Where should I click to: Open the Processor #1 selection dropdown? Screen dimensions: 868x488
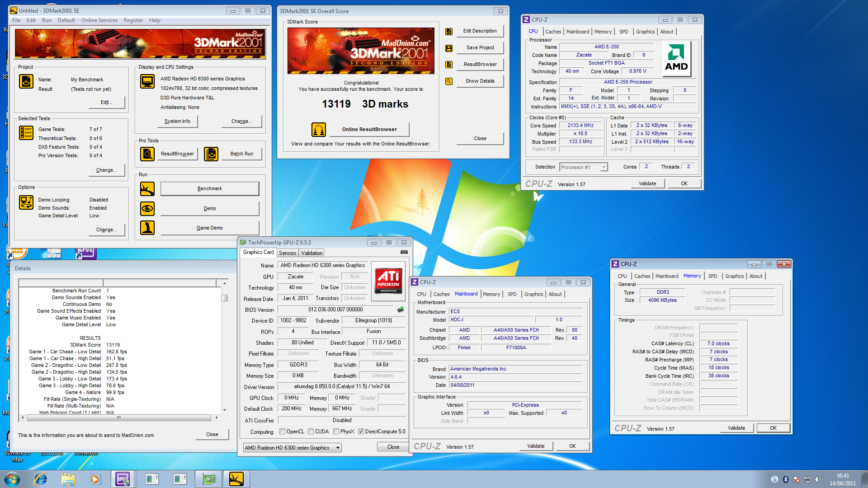(604, 167)
